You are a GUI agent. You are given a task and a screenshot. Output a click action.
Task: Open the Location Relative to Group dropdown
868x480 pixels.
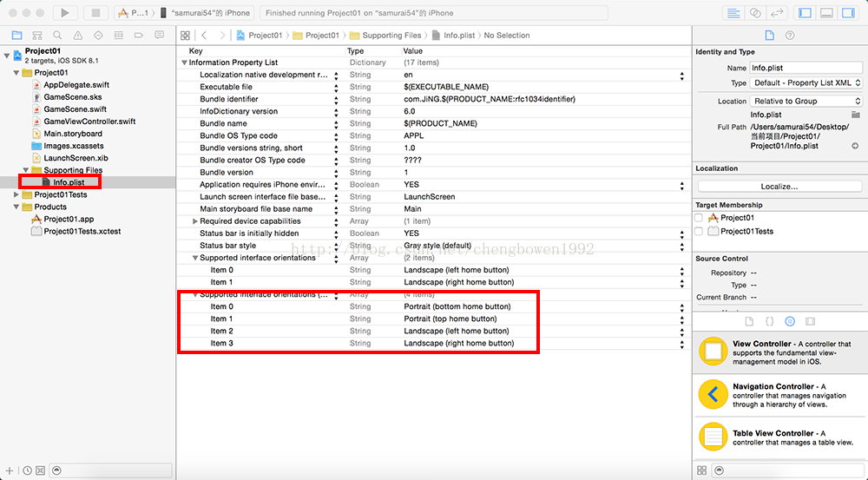[806, 102]
